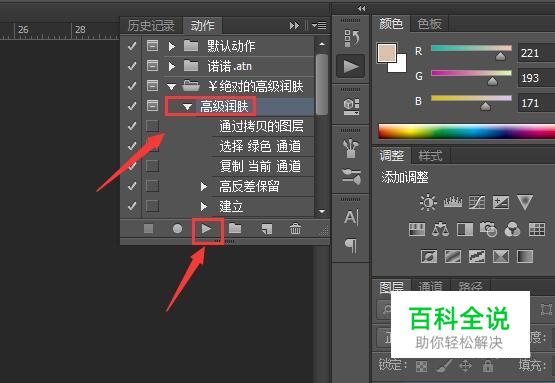Collapse the 高级润肤 action

(x=188, y=106)
